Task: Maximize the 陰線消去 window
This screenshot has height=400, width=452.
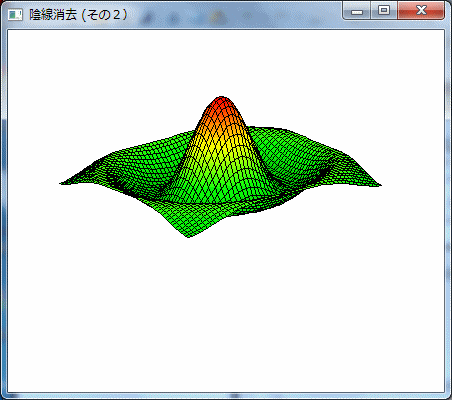Action: (384, 10)
